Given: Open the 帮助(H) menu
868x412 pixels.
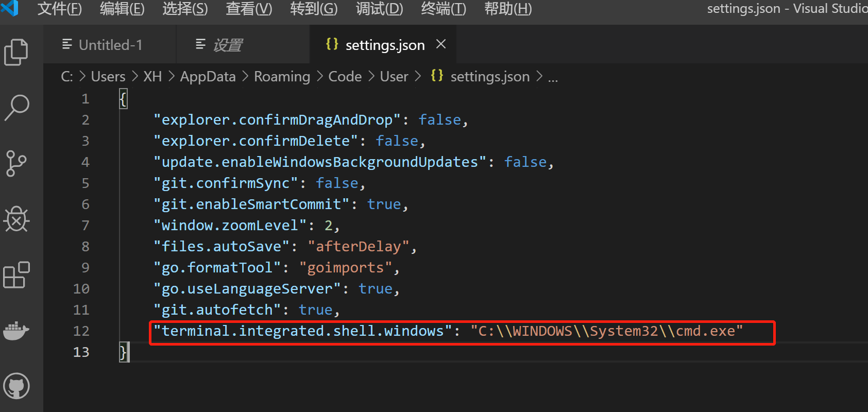Looking at the screenshot, I should point(508,9).
